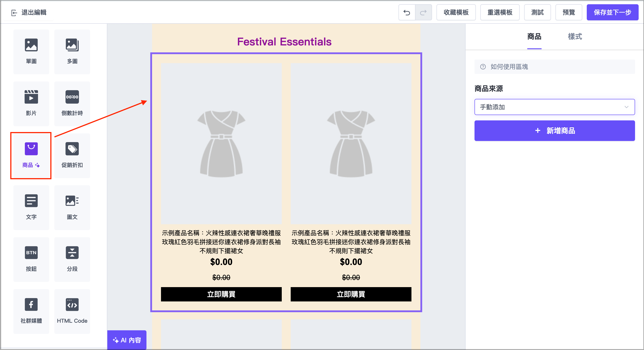Select the HTML Code block

72,311
